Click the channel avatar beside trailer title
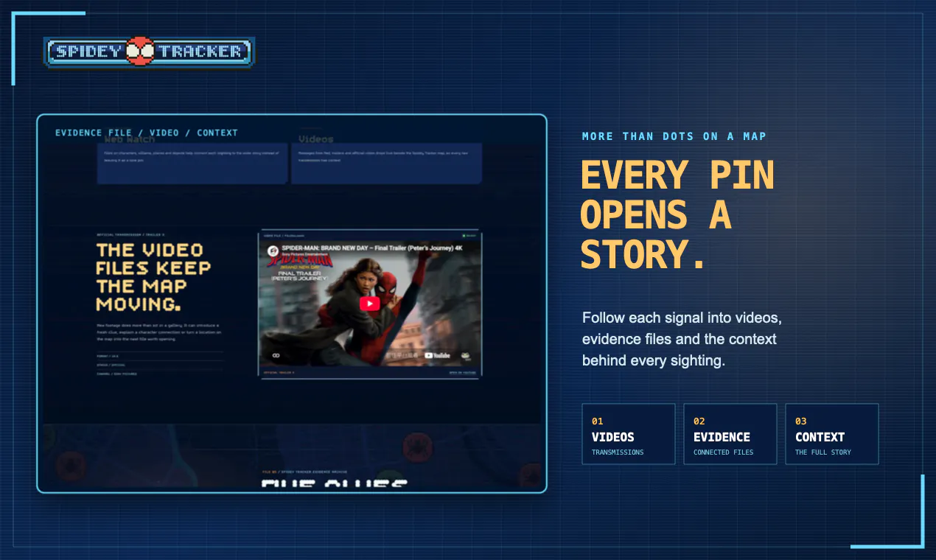The image size is (936, 560). [x=271, y=250]
